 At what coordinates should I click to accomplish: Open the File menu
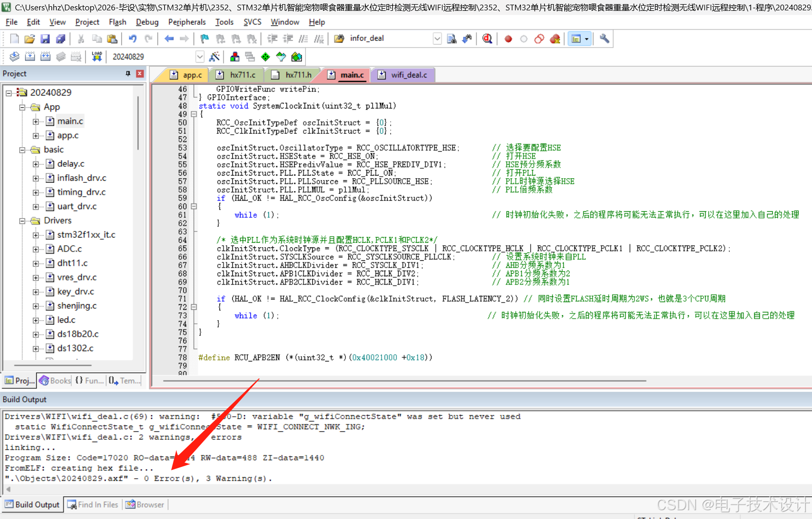point(11,22)
